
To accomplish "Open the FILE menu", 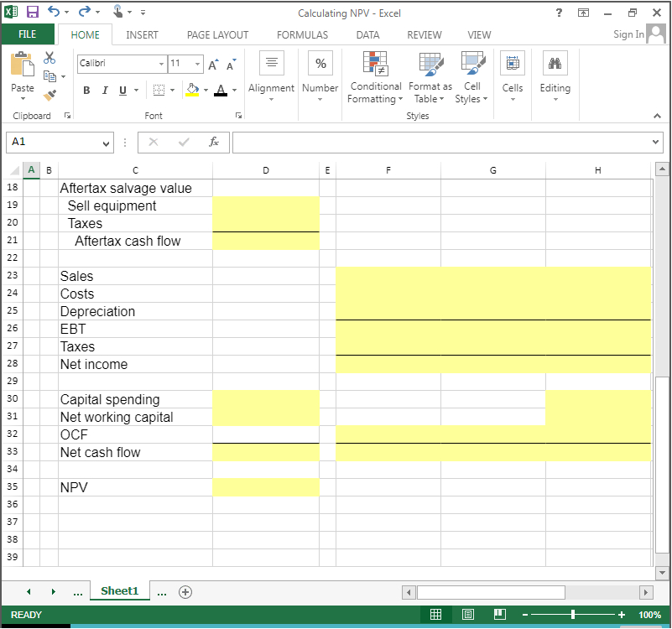I will tap(28, 35).
